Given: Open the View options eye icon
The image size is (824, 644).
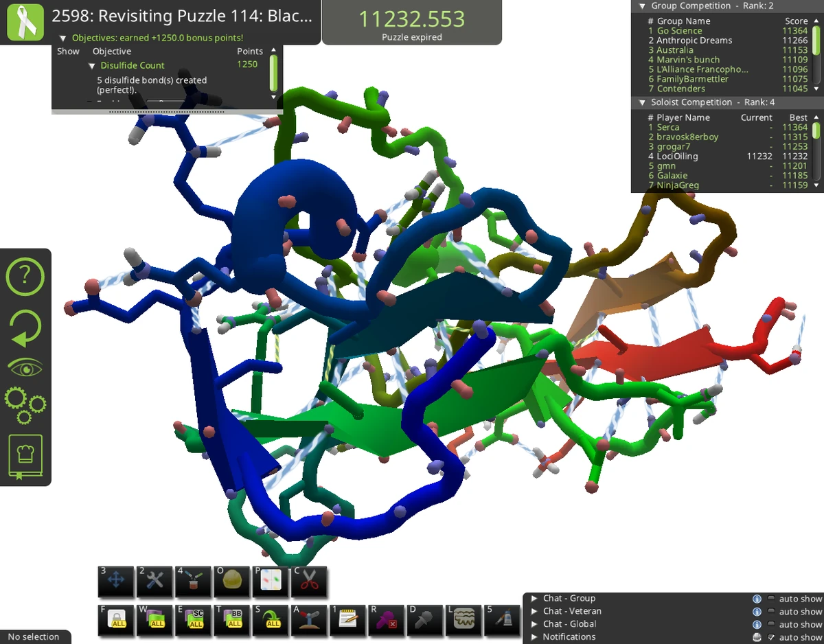Looking at the screenshot, I should coord(25,366).
